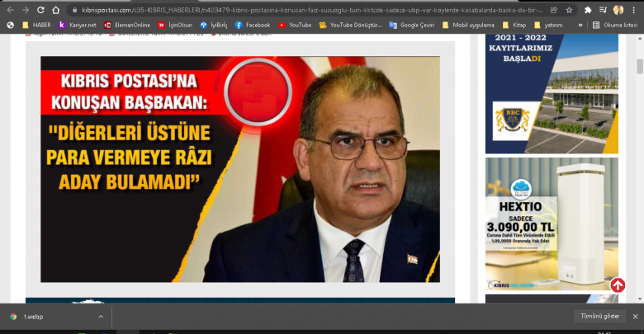Click the red scroll-to-top arrow icon
Viewport: 644px width, 334px height.
(618, 285)
